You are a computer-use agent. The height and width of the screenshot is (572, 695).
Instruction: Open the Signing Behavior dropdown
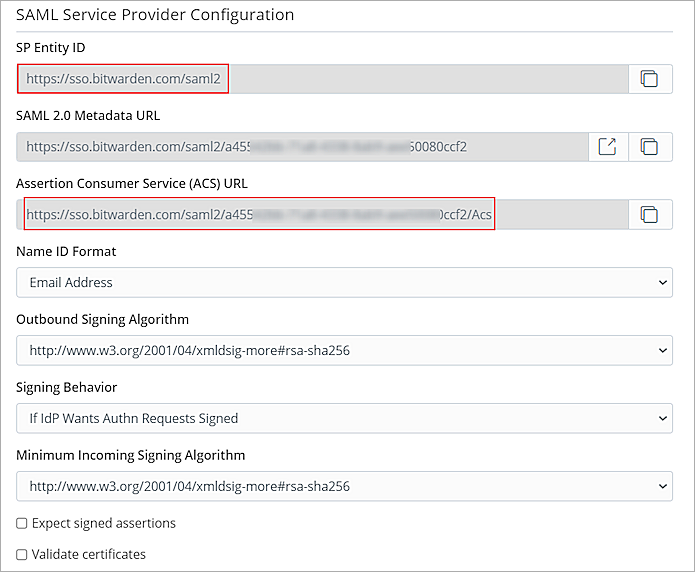(x=344, y=418)
